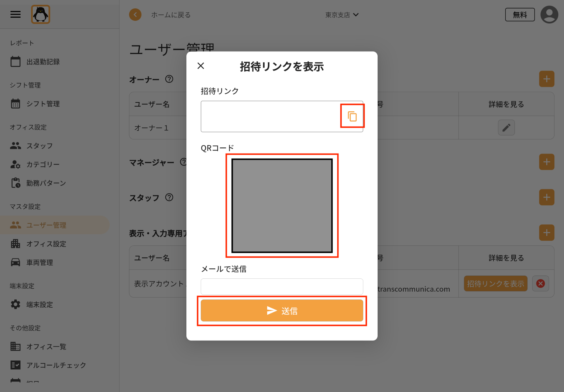Click the QR code image
Screen dimensions: 564x392
point(282,206)
